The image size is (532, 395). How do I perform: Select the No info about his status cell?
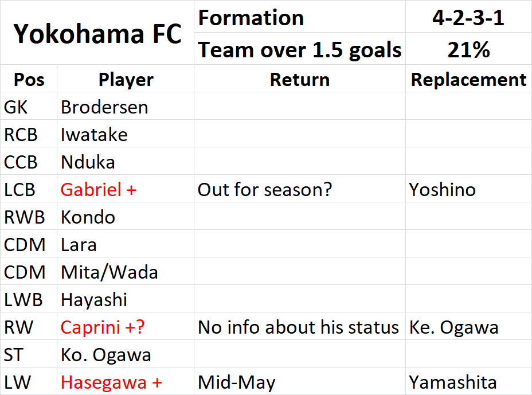(300, 326)
